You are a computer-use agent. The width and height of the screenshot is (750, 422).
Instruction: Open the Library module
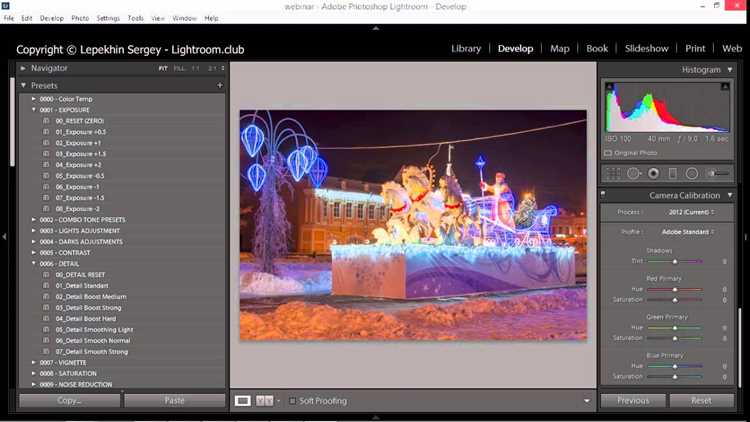point(466,49)
